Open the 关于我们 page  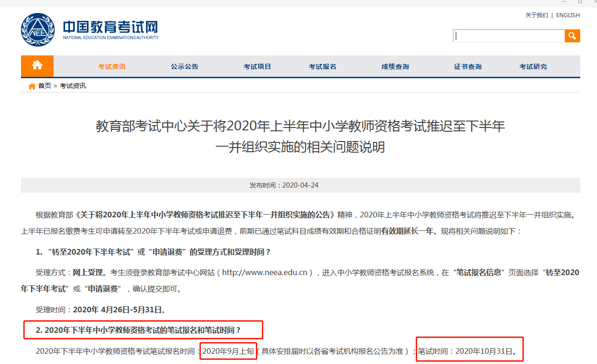click(x=536, y=15)
